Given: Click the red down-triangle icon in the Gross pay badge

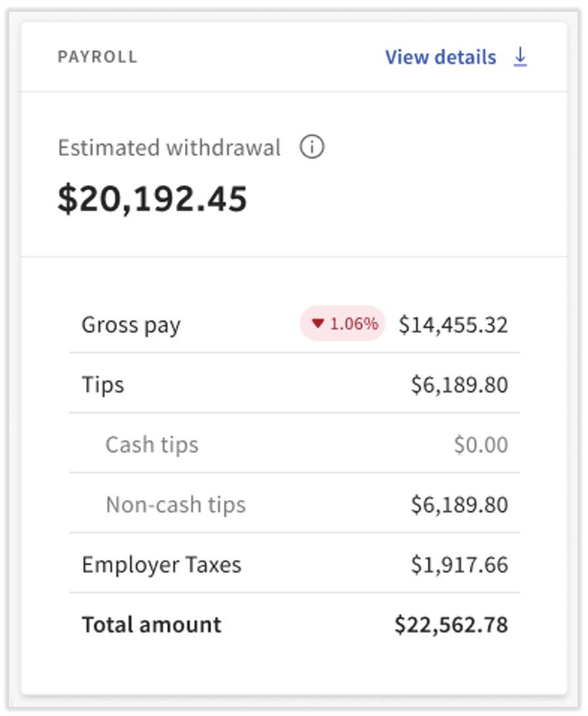Looking at the screenshot, I should 318,324.
